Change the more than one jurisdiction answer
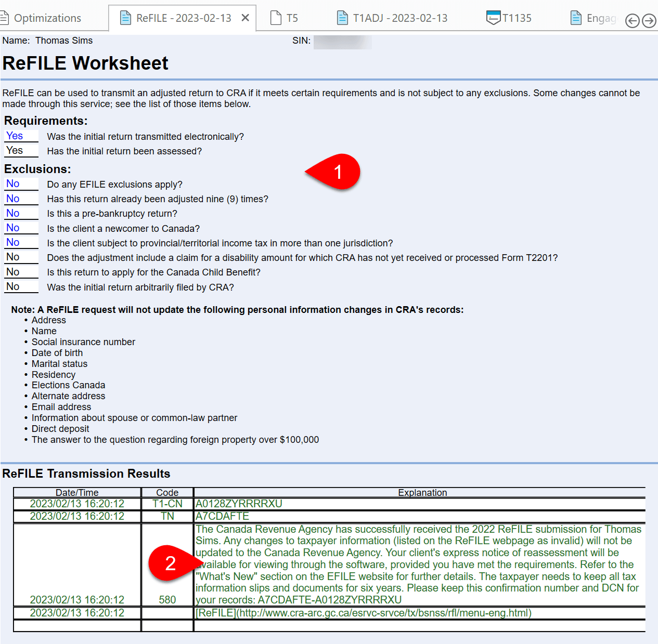The height and width of the screenshot is (644, 658). 21,242
